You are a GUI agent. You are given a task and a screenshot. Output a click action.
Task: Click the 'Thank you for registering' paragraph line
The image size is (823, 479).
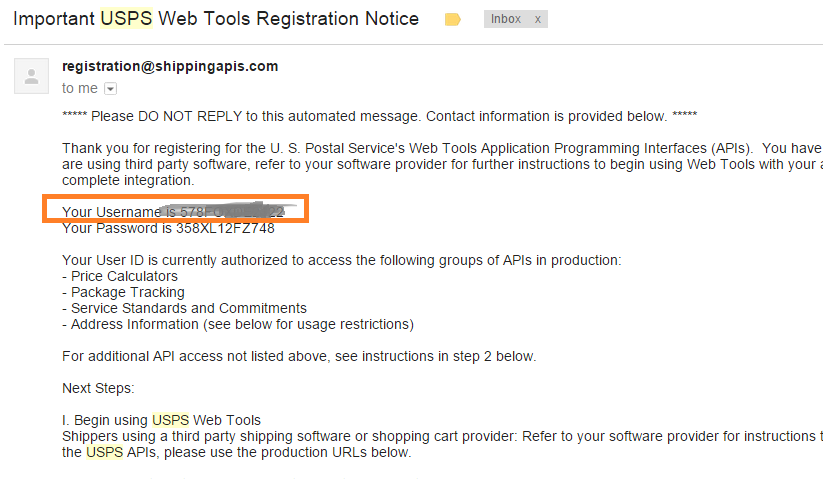tap(442, 148)
